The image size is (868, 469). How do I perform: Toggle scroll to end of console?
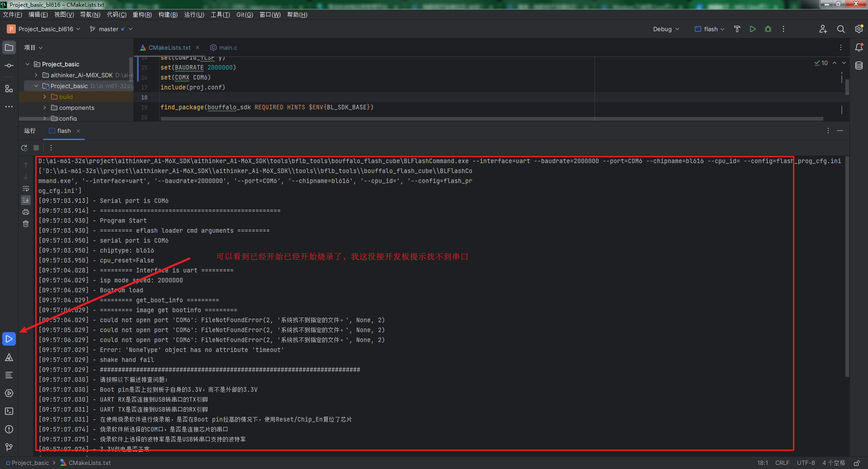[x=26, y=200]
